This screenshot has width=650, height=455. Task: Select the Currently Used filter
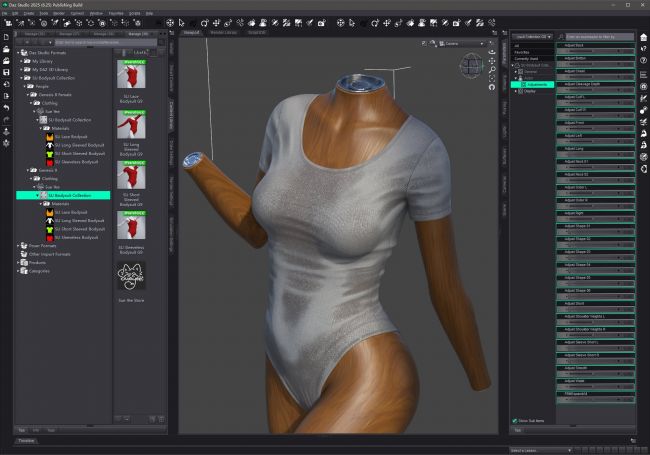tap(526, 59)
